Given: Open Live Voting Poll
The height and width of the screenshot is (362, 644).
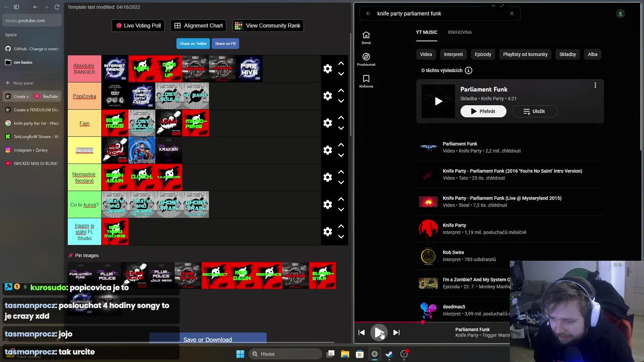Looking at the screenshot, I should (x=138, y=26).
